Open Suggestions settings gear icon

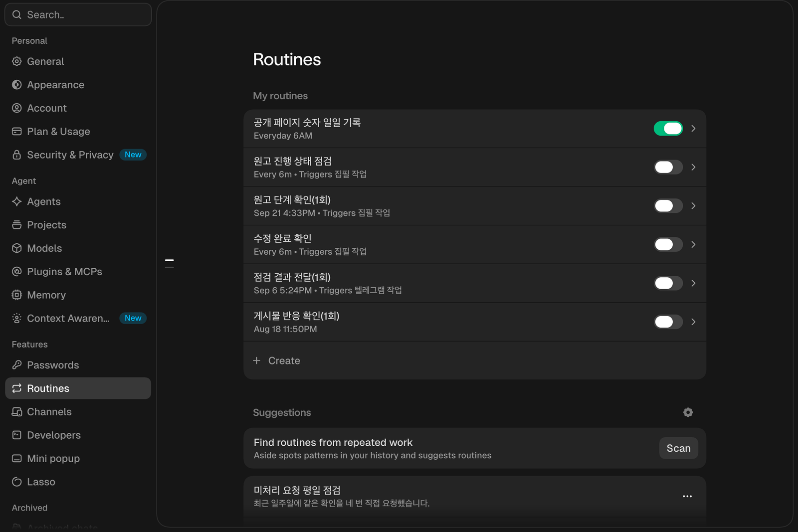pos(688,412)
